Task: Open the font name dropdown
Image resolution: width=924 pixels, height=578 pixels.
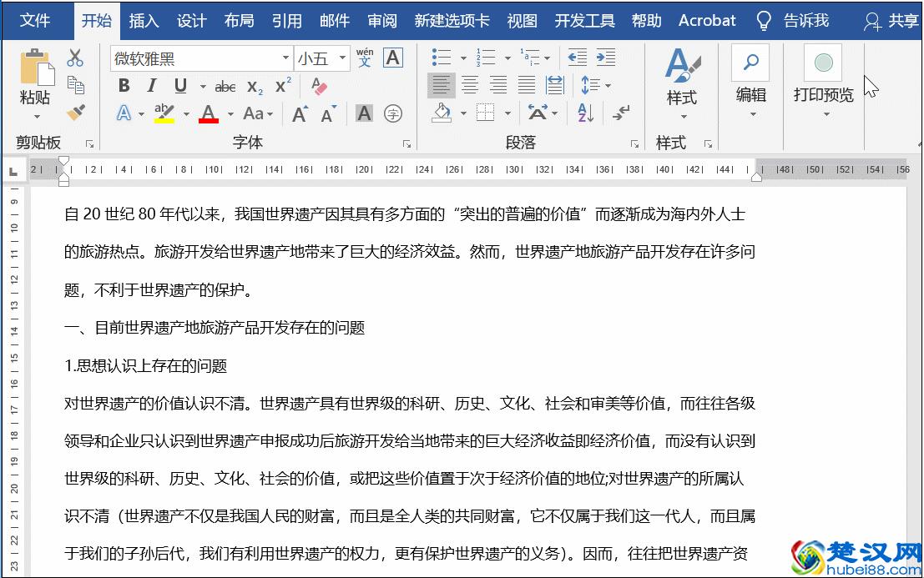Action: 285,58
